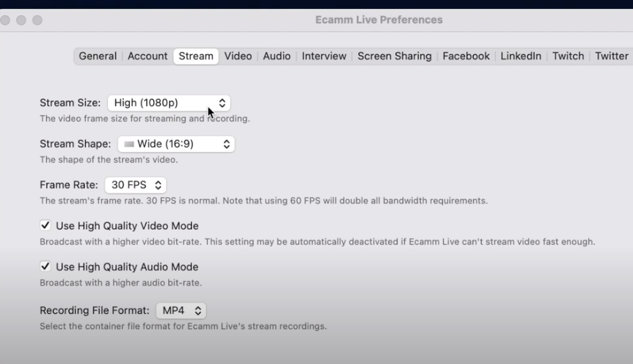Select the Stream tab
The width and height of the screenshot is (633, 364).
195,56
